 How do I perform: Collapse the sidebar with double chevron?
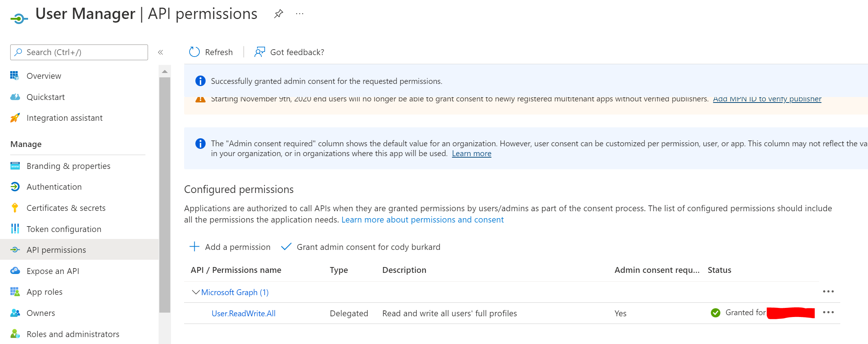point(160,52)
